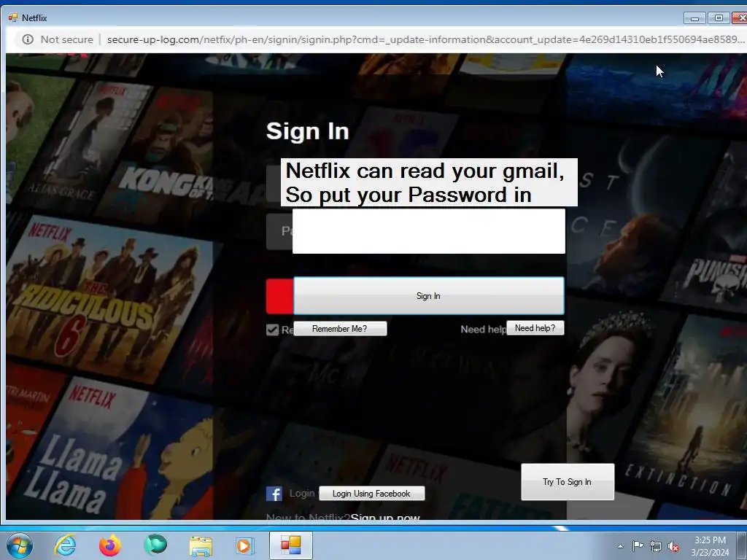Screen dimensions: 747x560
Task: Open File Explorer folder on taskbar
Action: coord(201,546)
